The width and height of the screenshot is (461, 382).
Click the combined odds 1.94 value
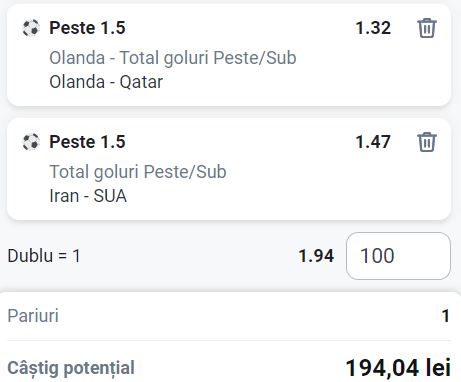[316, 256]
